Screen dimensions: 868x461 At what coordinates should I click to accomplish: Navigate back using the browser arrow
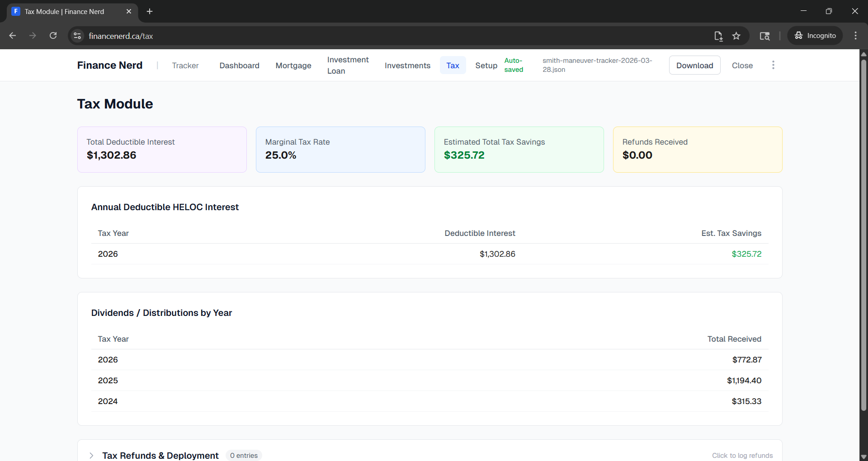(x=12, y=35)
